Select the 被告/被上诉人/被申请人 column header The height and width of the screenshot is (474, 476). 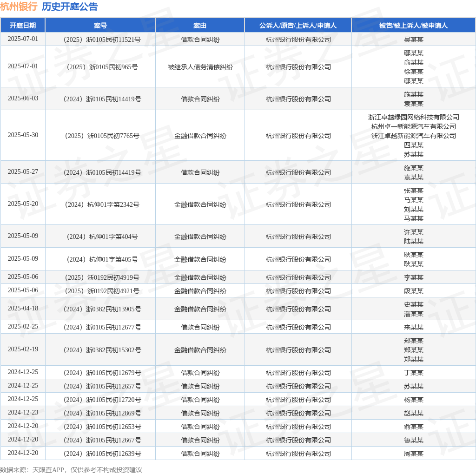(413, 26)
